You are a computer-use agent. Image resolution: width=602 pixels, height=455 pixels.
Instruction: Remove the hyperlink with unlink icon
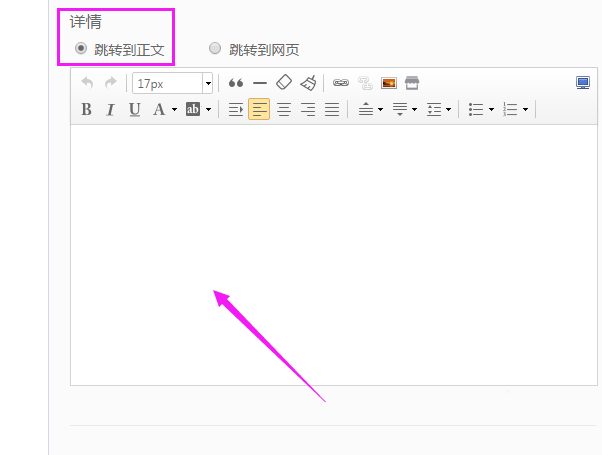click(x=365, y=83)
